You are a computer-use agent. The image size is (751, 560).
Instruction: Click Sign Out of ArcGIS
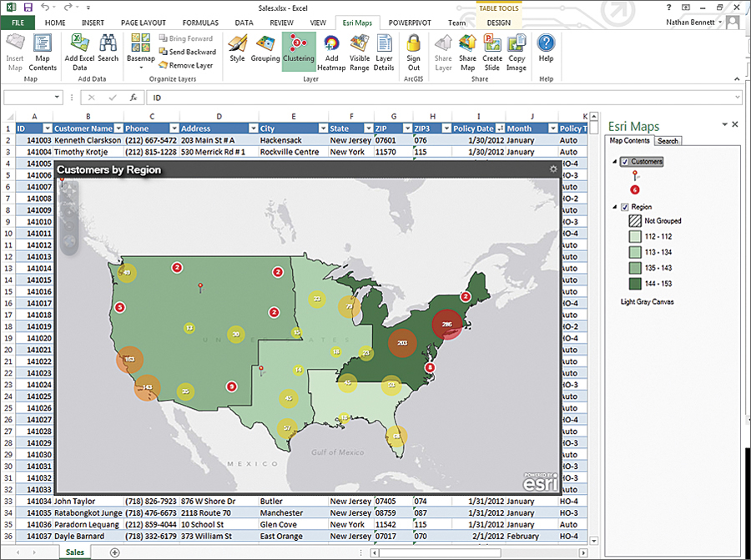tap(413, 53)
